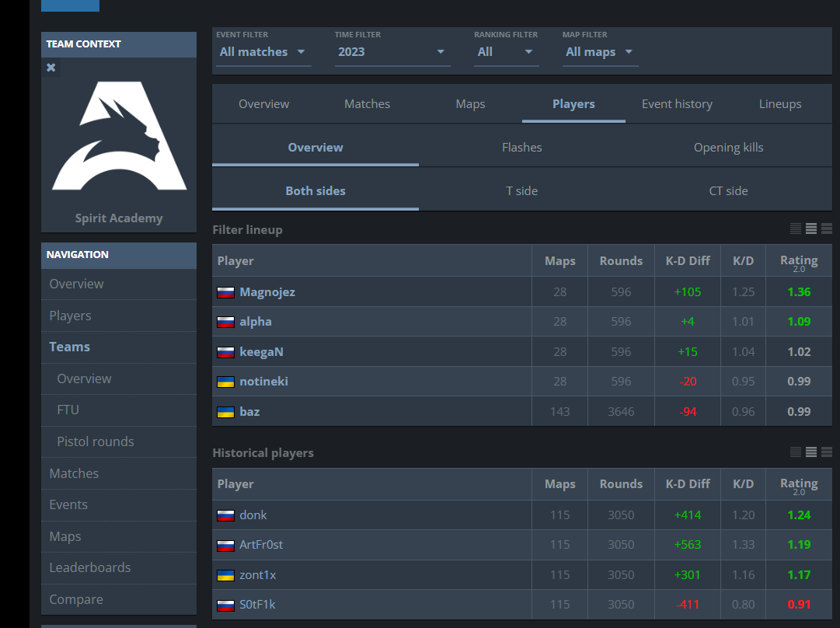Screen dimensions: 840x628
Task: Sort Filter lineup table by Rating 2.0
Action: click(x=799, y=261)
